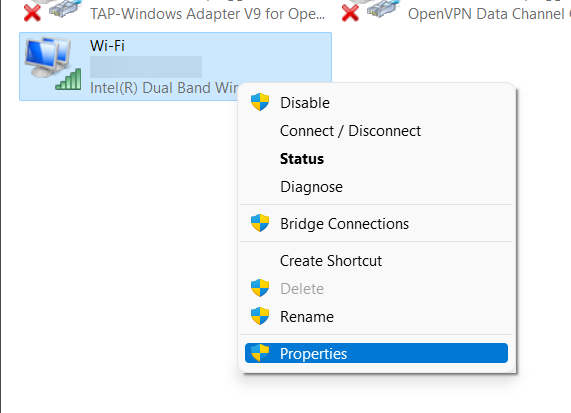Click the grayed shield icon beside Delete
The image size is (571, 413).
click(x=260, y=288)
